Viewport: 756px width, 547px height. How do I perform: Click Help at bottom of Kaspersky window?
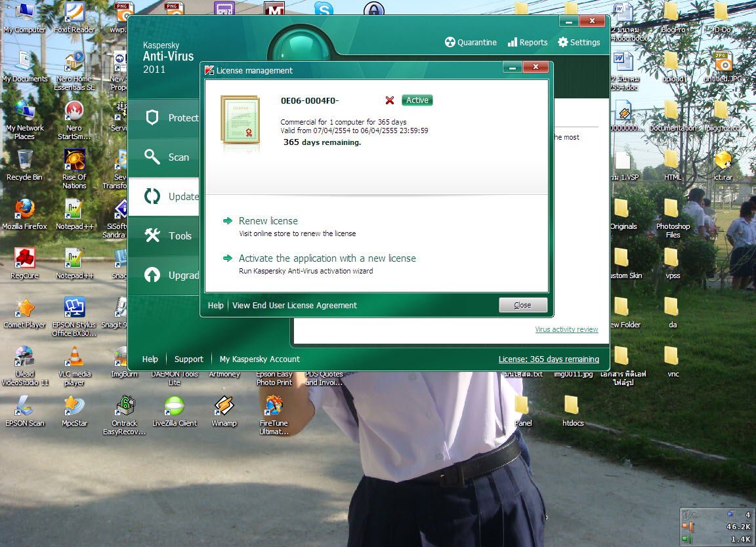click(150, 359)
